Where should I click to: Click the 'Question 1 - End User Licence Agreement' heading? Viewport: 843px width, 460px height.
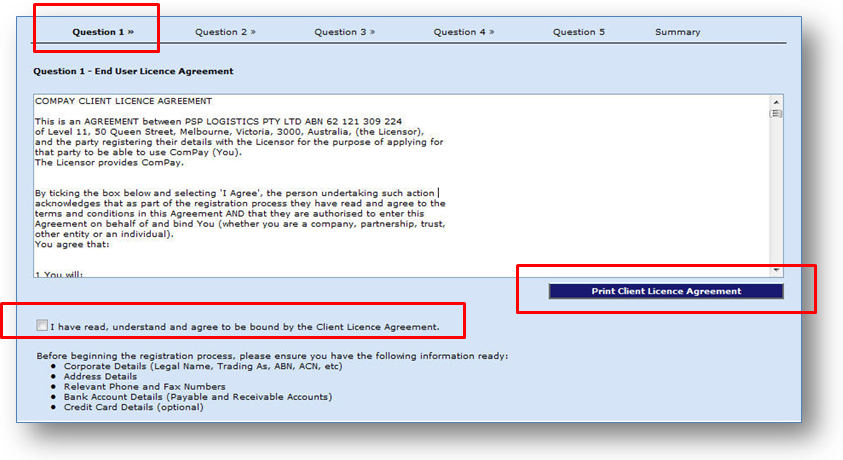pos(133,71)
